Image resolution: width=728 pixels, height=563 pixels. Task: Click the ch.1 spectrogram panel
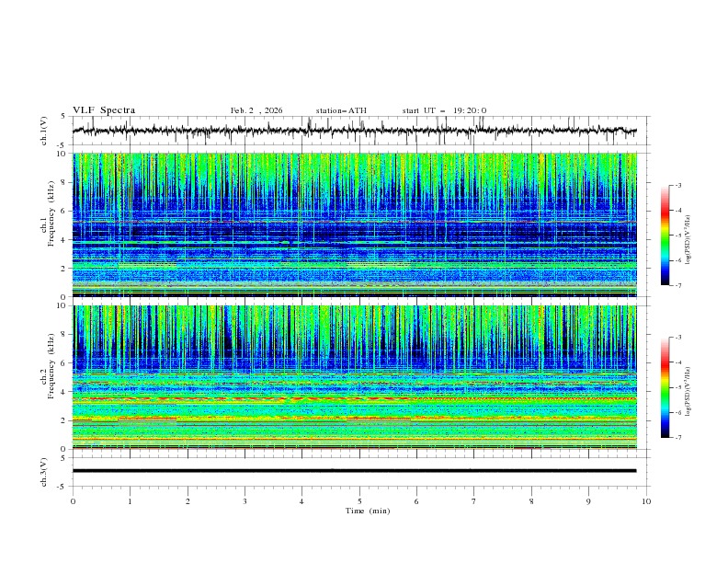[x=354, y=224]
